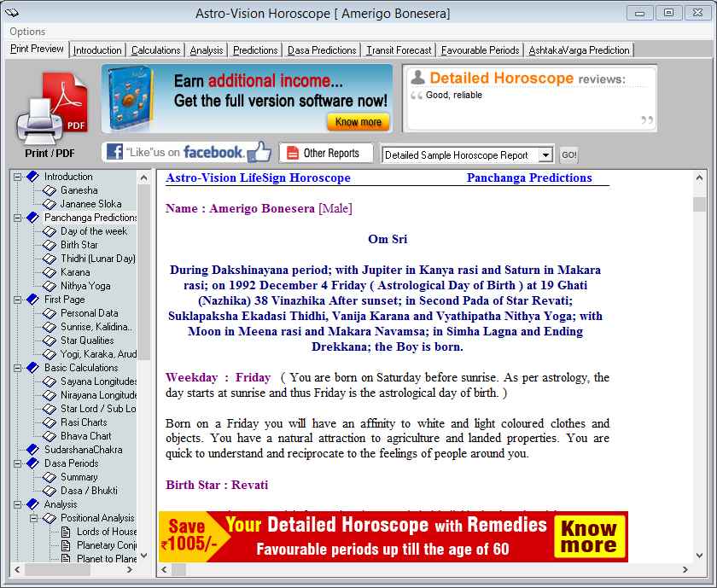Image resolution: width=717 pixels, height=588 pixels.
Task: Select the Print Preview tab
Action: tap(37, 49)
